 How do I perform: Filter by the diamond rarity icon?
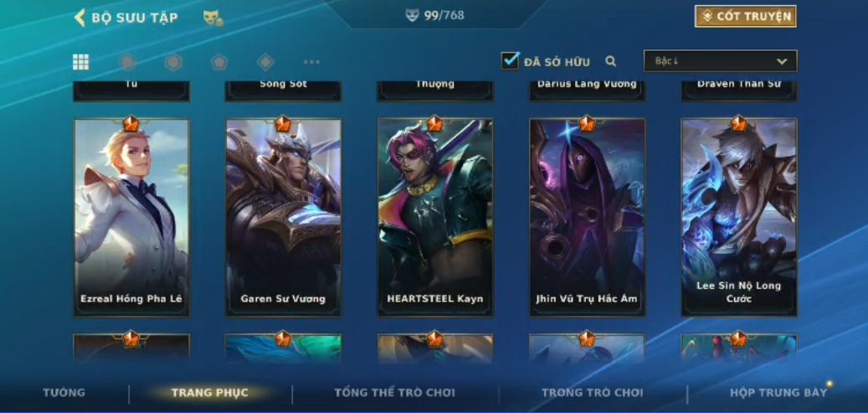tap(265, 61)
